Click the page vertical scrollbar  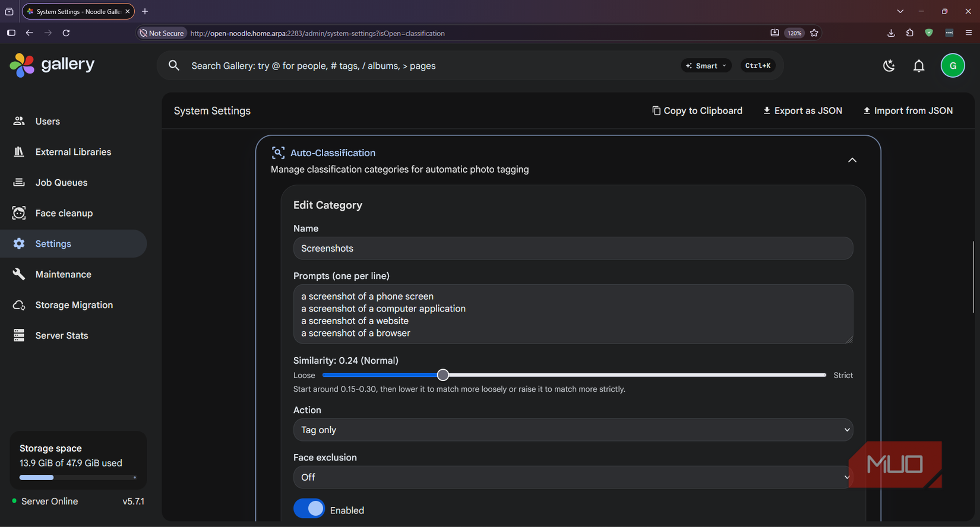[x=973, y=277]
